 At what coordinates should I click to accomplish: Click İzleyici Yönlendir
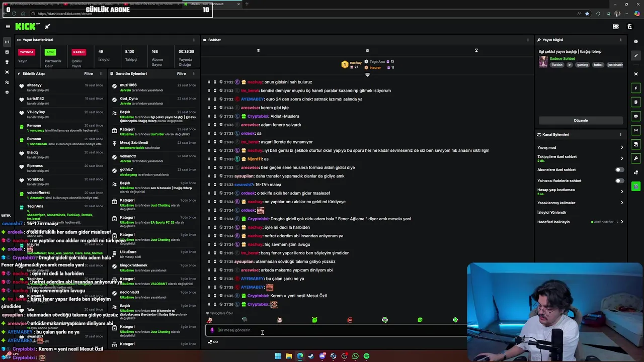coord(552,212)
